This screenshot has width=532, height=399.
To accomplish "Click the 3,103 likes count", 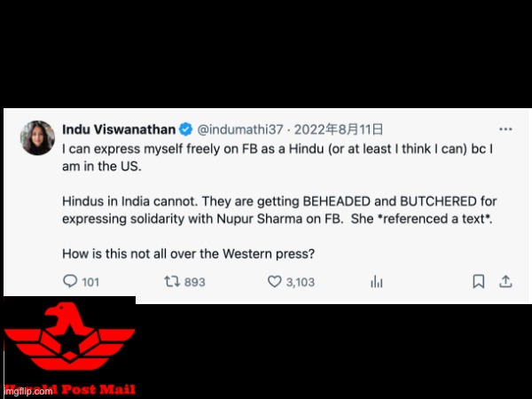I will pos(301,282).
